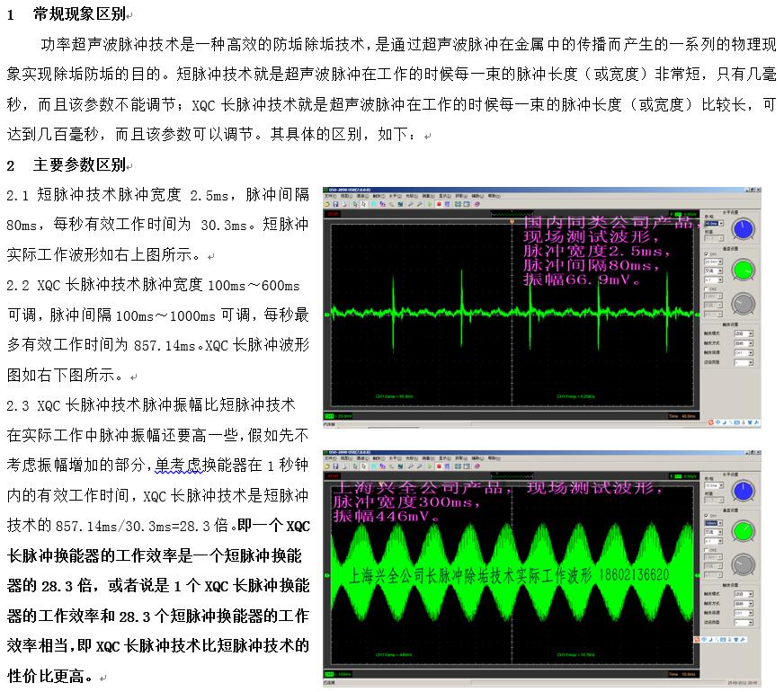Click the Time 40.0ms status label
The height and width of the screenshot is (692, 784).
683,416
